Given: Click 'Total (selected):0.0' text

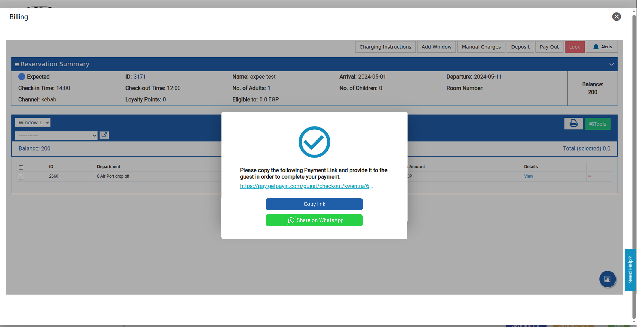Looking at the screenshot, I should coord(586,148).
